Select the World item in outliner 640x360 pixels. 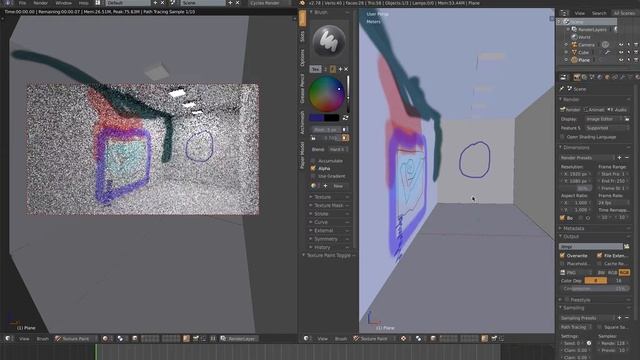pyautogui.click(x=584, y=37)
